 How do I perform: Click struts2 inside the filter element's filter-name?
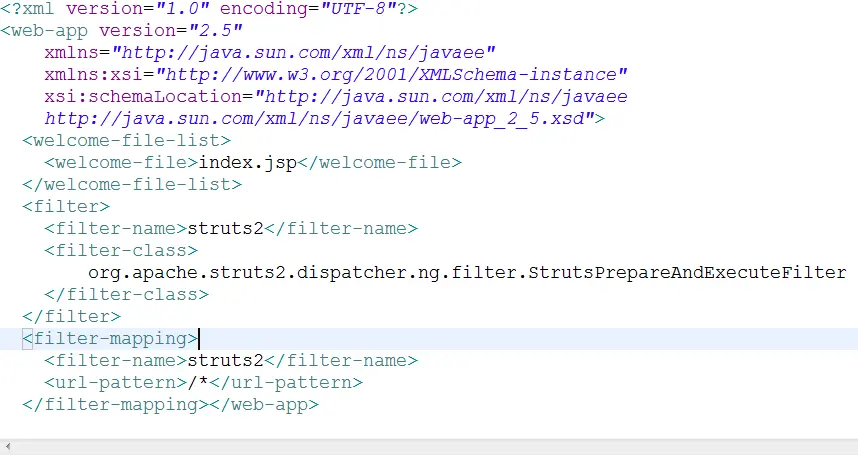click(x=226, y=228)
